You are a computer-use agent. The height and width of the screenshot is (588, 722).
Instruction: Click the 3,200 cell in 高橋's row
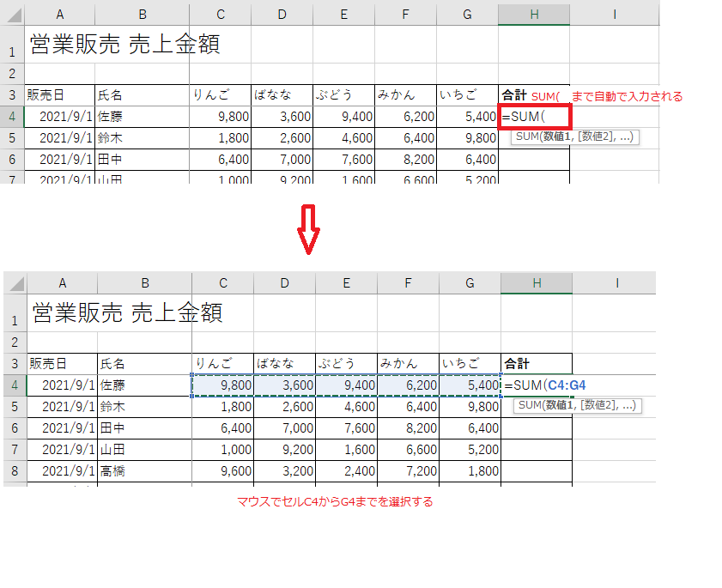pyautogui.click(x=285, y=471)
